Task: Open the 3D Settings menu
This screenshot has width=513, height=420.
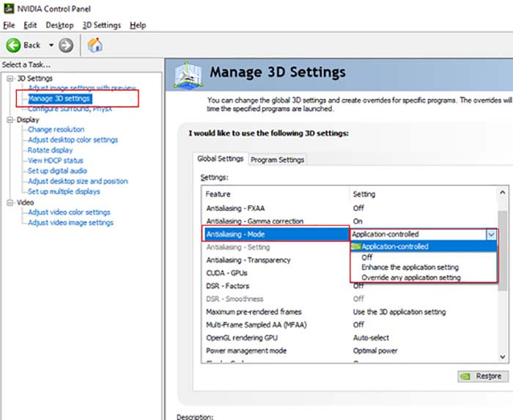Action: [x=101, y=25]
